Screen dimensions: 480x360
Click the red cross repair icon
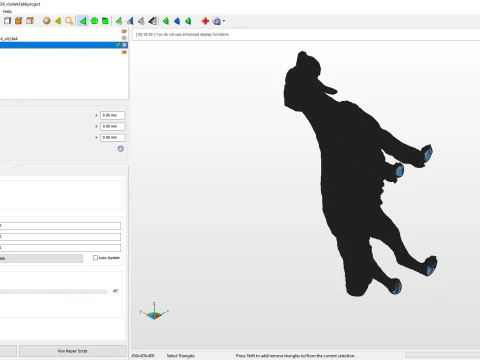coord(205,21)
